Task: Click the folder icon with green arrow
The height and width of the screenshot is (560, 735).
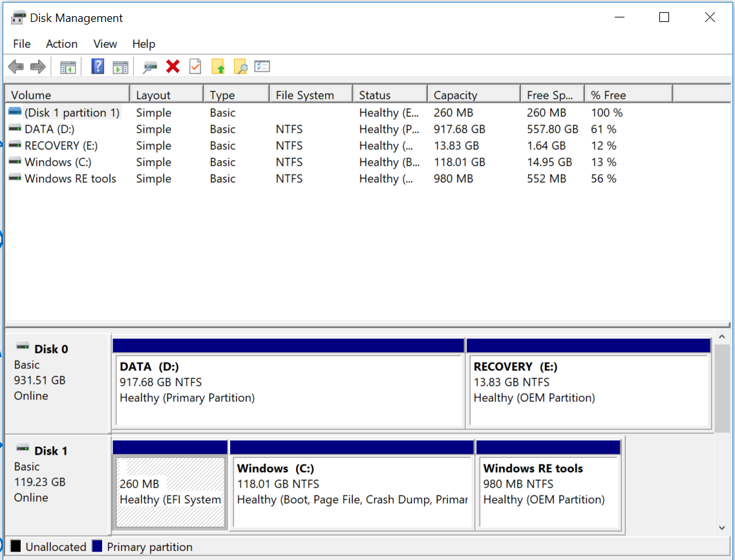Action: coord(218,67)
